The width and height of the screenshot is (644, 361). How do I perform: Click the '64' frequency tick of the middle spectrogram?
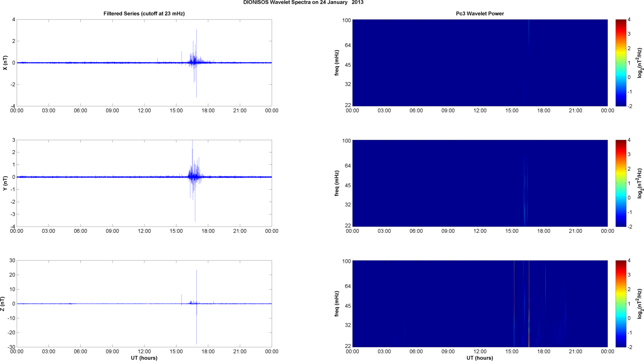pos(348,166)
